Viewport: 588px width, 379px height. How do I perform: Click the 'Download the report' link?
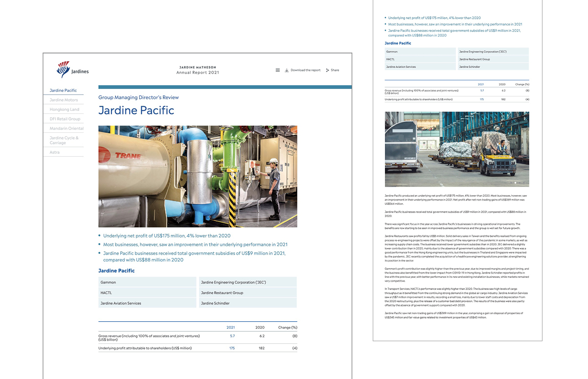[x=305, y=70]
